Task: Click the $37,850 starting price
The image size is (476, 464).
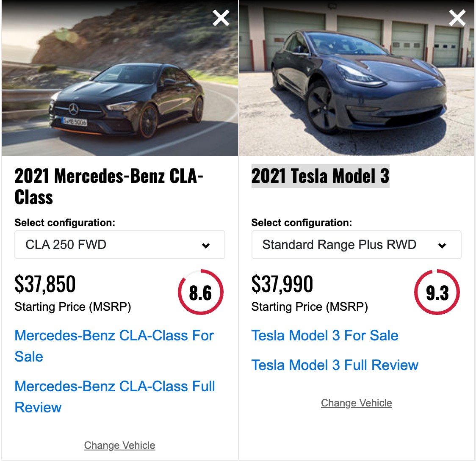Action: pyautogui.click(x=45, y=284)
